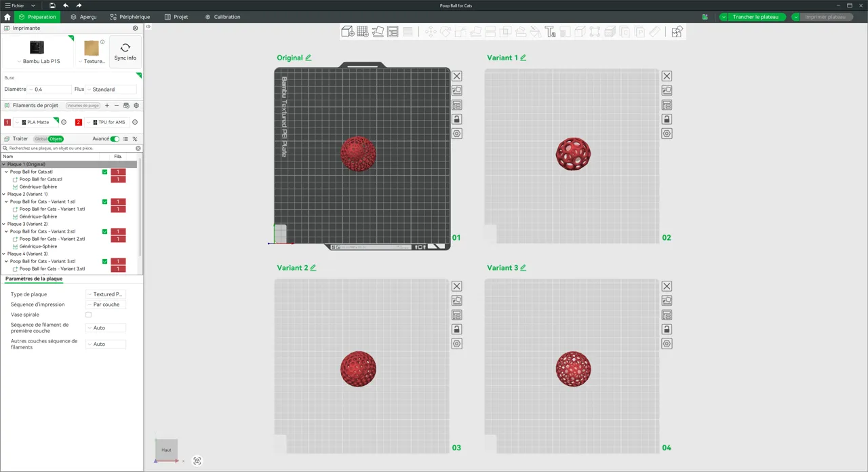Open the Flux Standard dropdown
The width and height of the screenshot is (868, 472).
(x=111, y=90)
